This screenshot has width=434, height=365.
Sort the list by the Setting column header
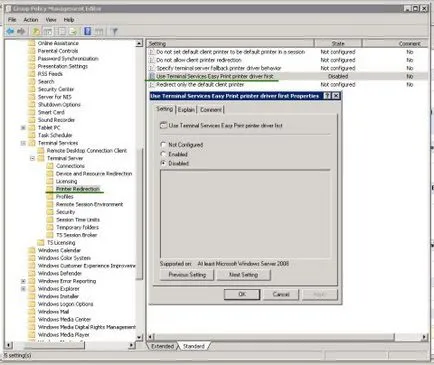(x=230, y=43)
